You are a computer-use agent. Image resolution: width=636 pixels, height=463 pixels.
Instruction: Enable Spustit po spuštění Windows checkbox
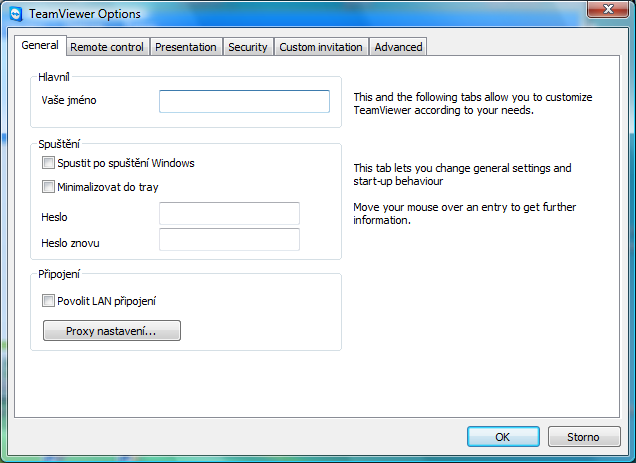click(x=48, y=163)
